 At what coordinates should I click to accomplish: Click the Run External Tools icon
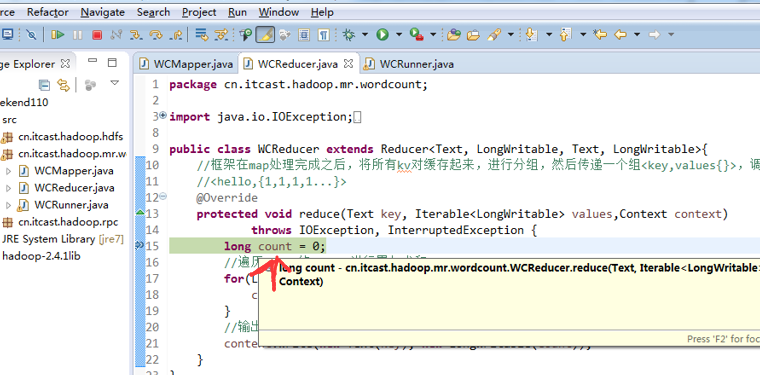(x=417, y=34)
